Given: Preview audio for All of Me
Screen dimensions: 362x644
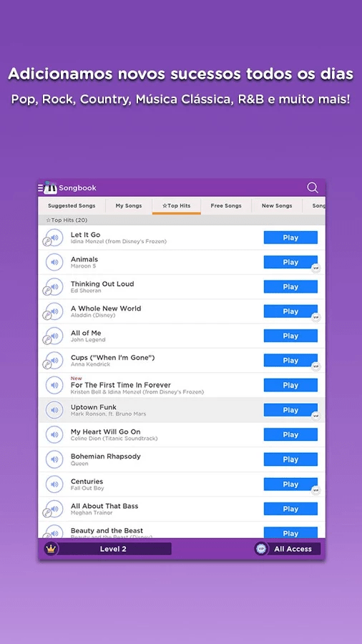Looking at the screenshot, I should click(x=54, y=336).
